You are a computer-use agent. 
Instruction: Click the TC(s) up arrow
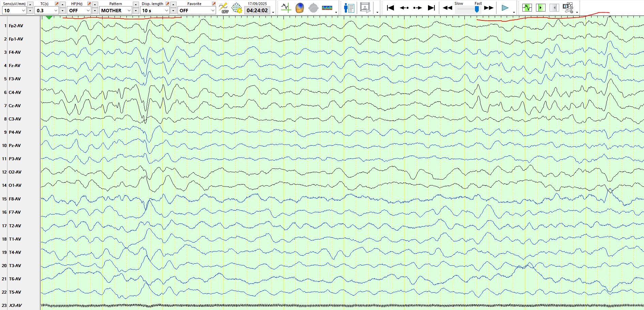63,4
